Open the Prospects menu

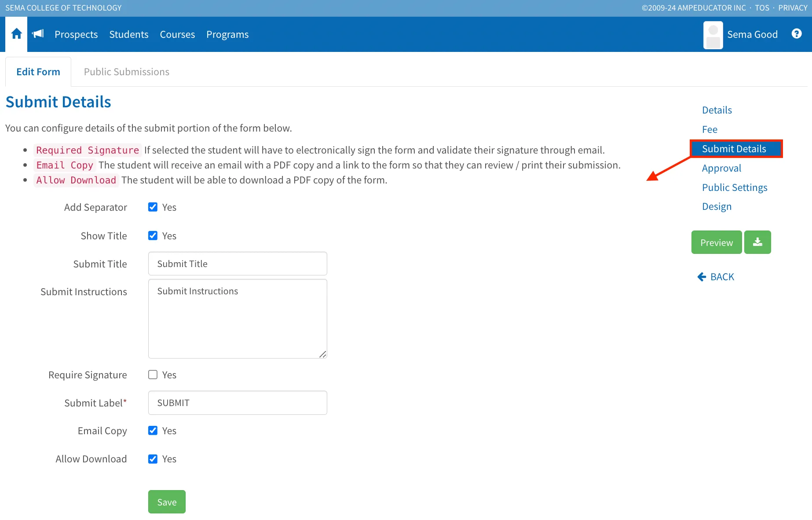(x=76, y=34)
